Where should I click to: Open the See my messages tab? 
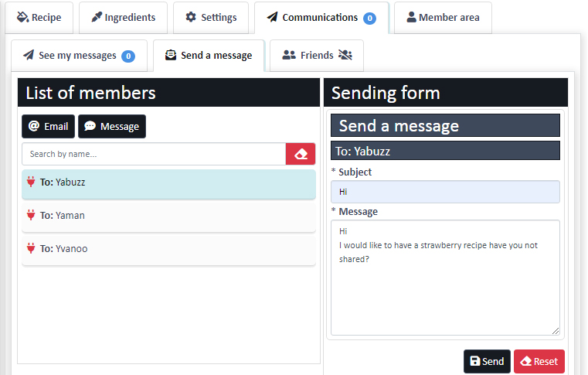click(79, 56)
